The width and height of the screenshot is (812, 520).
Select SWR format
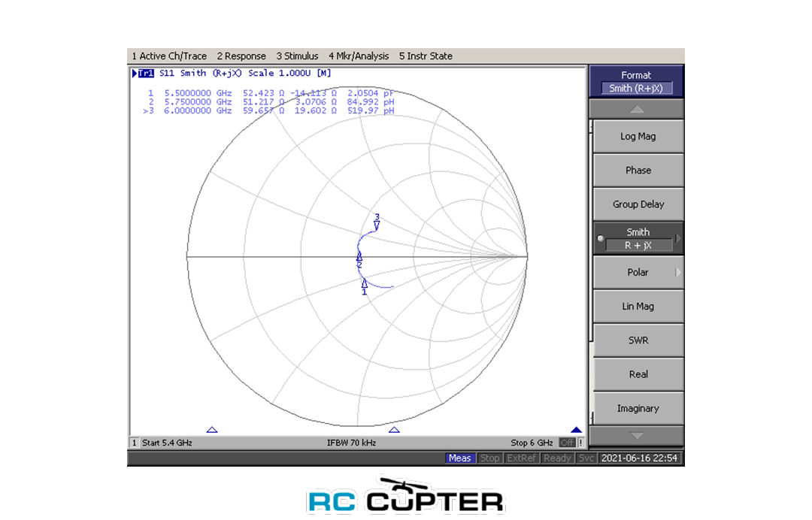[x=638, y=340]
